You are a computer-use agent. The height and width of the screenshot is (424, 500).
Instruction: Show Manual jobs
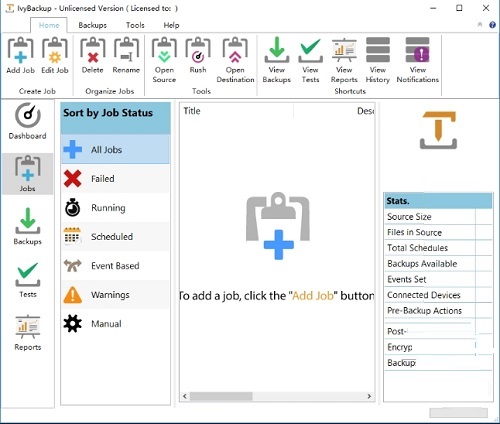click(x=115, y=324)
